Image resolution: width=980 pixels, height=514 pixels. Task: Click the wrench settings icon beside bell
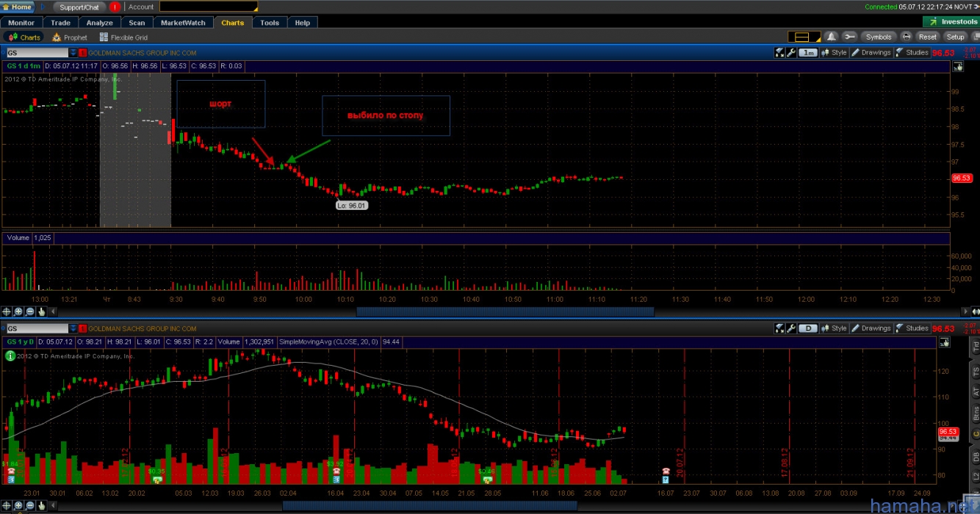tap(849, 37)
